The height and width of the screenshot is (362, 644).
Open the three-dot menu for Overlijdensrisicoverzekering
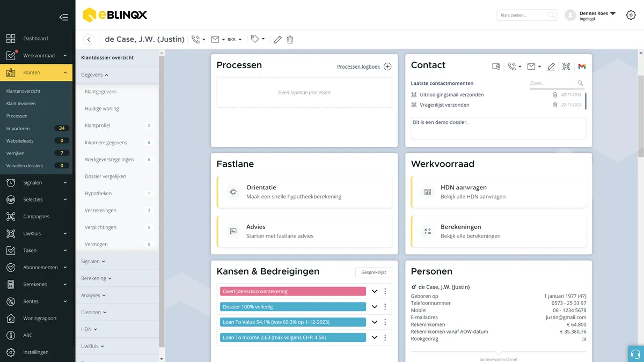coord(385,291)
